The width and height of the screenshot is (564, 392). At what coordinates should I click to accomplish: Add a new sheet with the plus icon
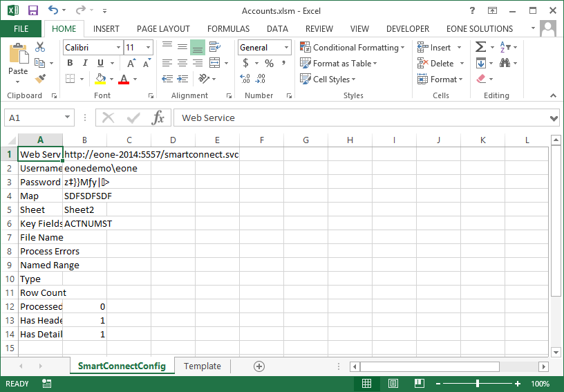(x=259, y=366)
